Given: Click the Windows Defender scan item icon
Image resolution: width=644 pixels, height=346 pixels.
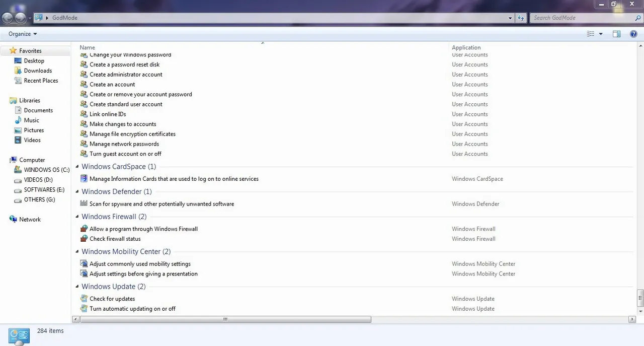Looking at the screenshot, I should coord(84,204).
